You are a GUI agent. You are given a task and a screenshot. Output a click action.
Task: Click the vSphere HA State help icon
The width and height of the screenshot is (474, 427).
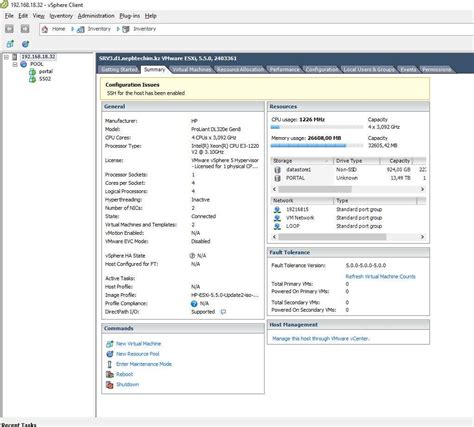point(192,256)
